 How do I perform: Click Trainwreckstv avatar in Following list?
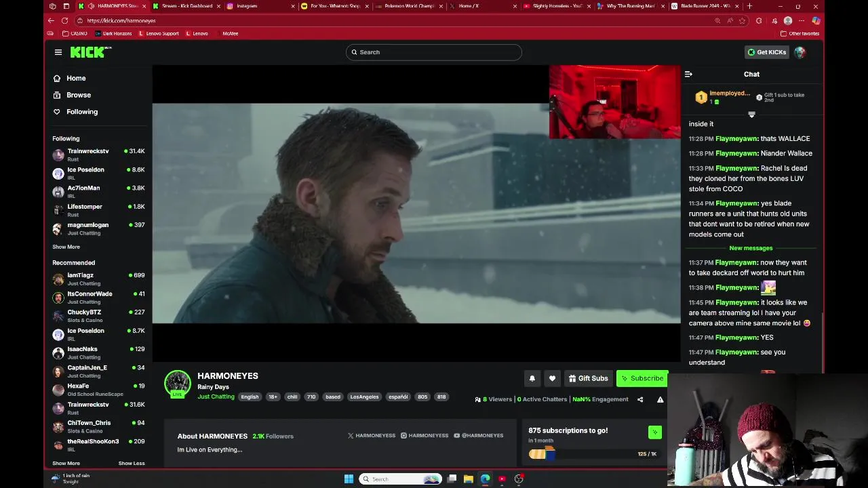point(58,155)
